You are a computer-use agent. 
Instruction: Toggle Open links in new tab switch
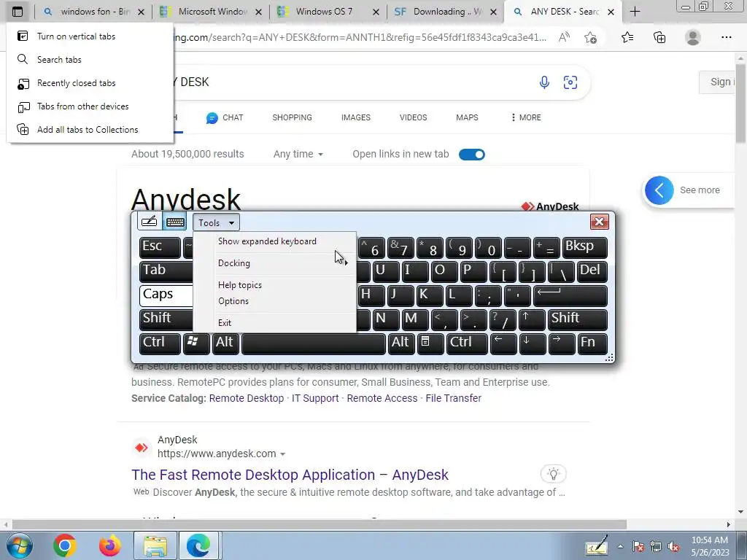click(472, 155)
